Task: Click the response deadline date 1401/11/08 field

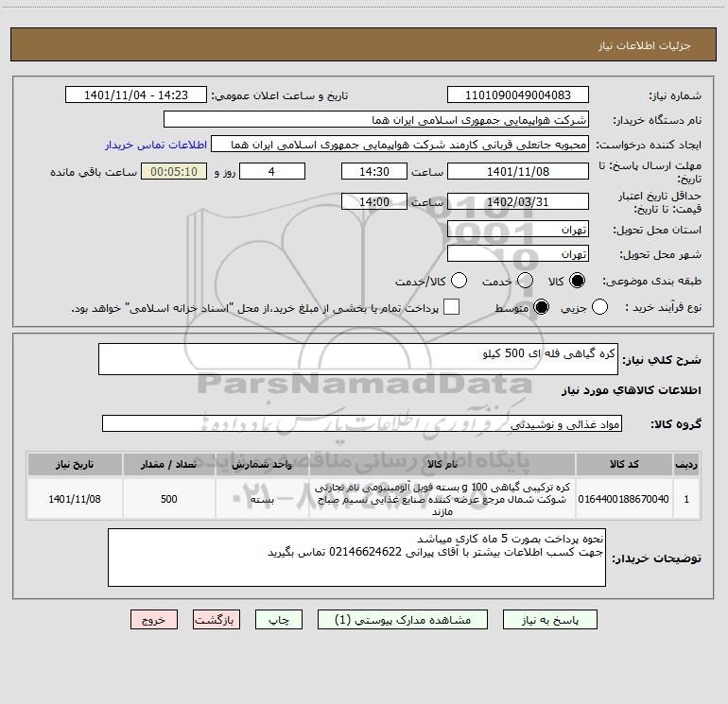Action: tap(518, 171)
